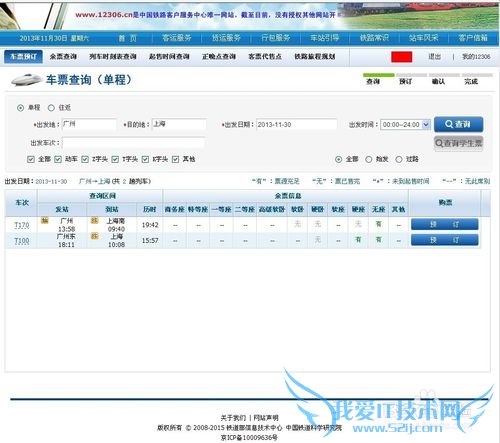Screen dimensions: 500x443
Task: Click the 始 origin icon beside 广州
Action: 44,220
